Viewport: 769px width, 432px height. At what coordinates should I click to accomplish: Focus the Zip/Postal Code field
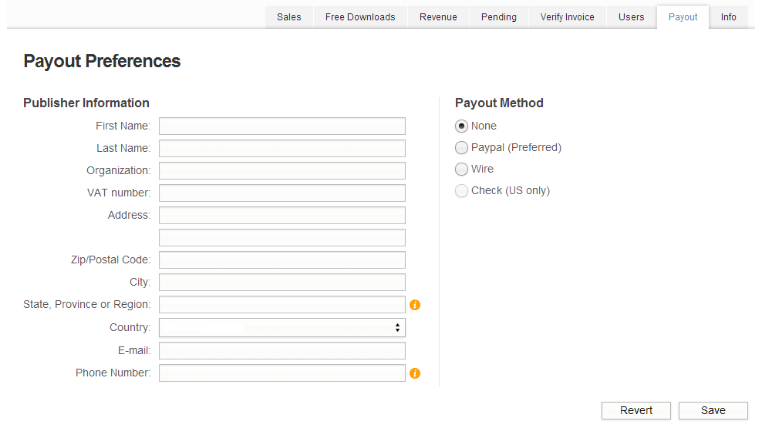coord(282,260)
